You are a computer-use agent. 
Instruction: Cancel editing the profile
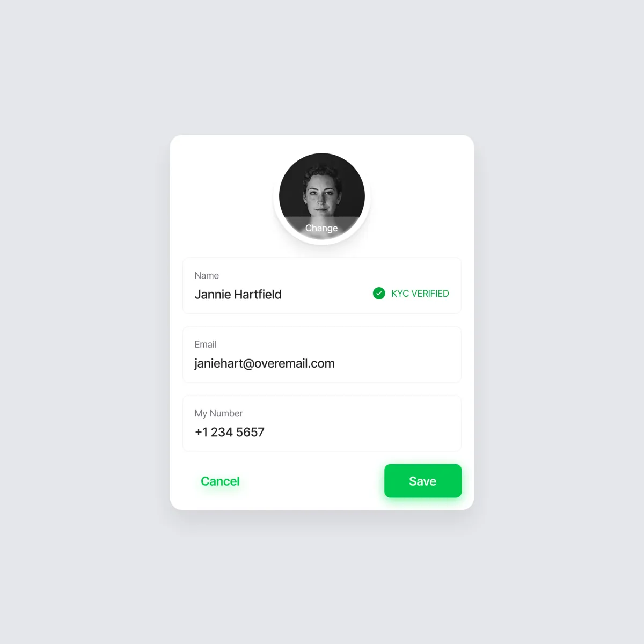[x=220, y=481]
